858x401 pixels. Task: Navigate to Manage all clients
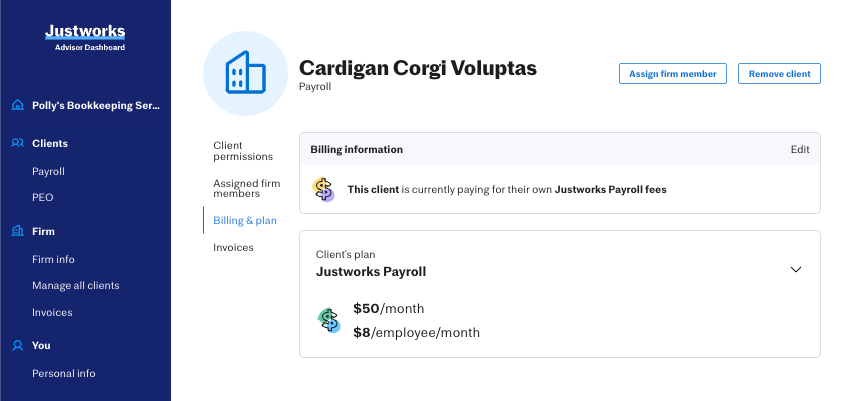coord(76,285)
